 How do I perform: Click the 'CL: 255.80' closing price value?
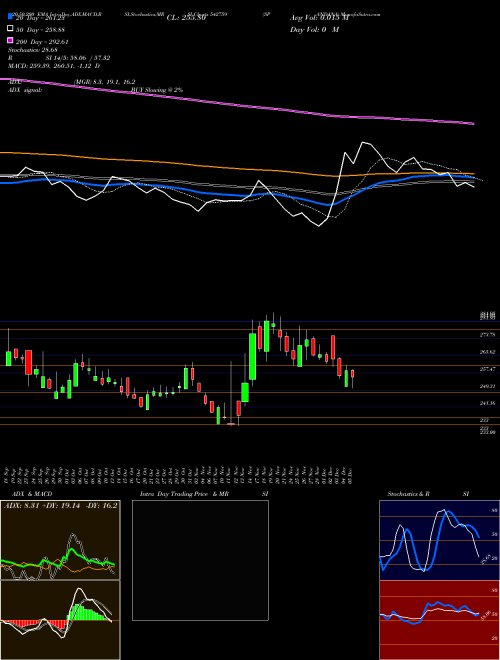coord(186,18)
